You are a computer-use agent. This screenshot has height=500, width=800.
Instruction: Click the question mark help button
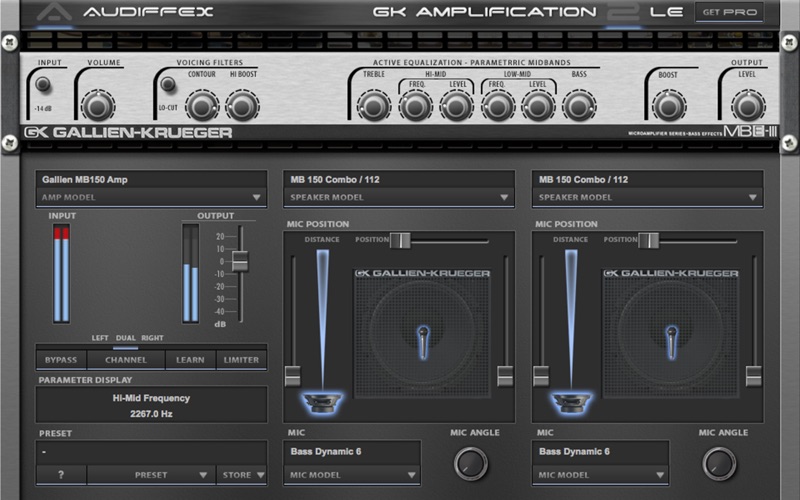coord(61,475)
